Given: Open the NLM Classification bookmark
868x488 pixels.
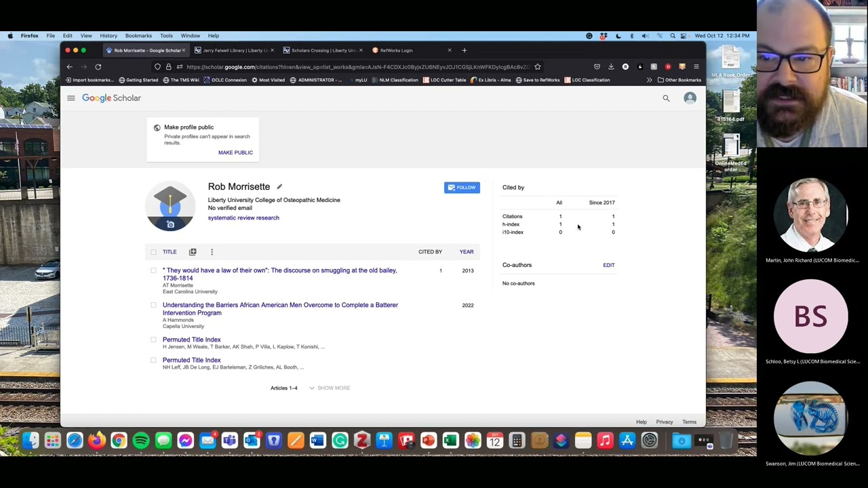Looking at the screenshot, I should click(x=394, y=80).
